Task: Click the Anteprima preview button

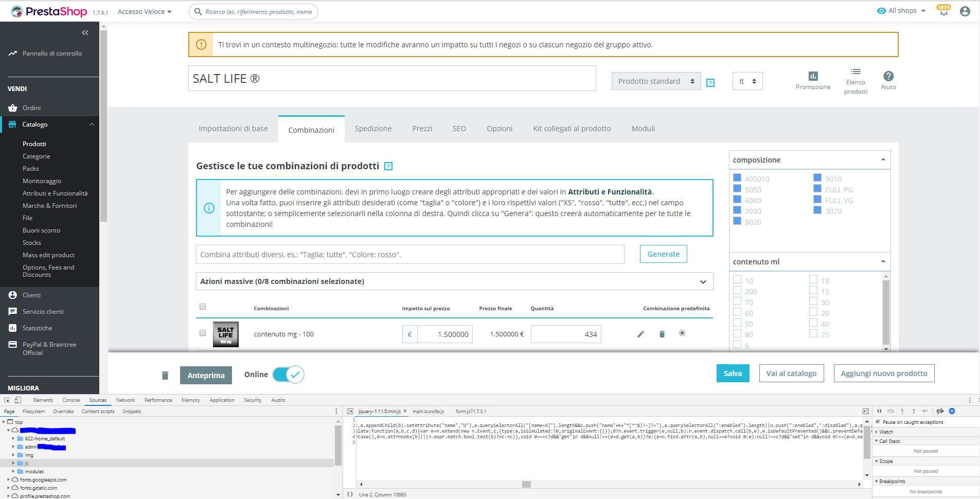Action: pos(206,376)
